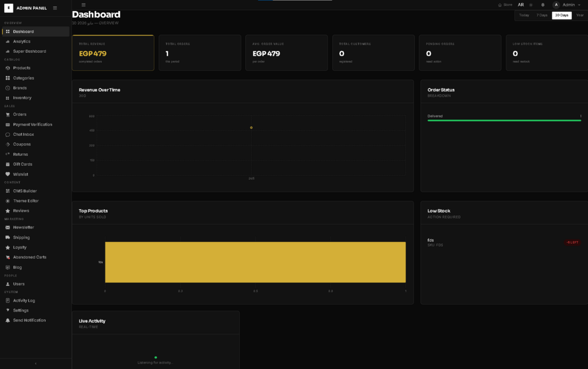Click the Blog icon
Viewport: 588px width, 369px height.
click(8, 267)
